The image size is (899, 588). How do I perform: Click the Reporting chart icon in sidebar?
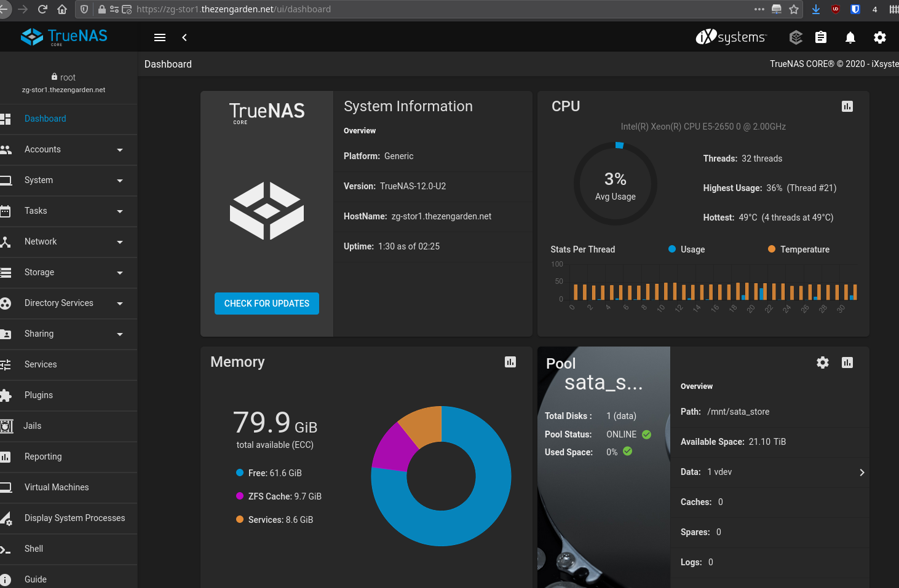click(x=6, y=457)
